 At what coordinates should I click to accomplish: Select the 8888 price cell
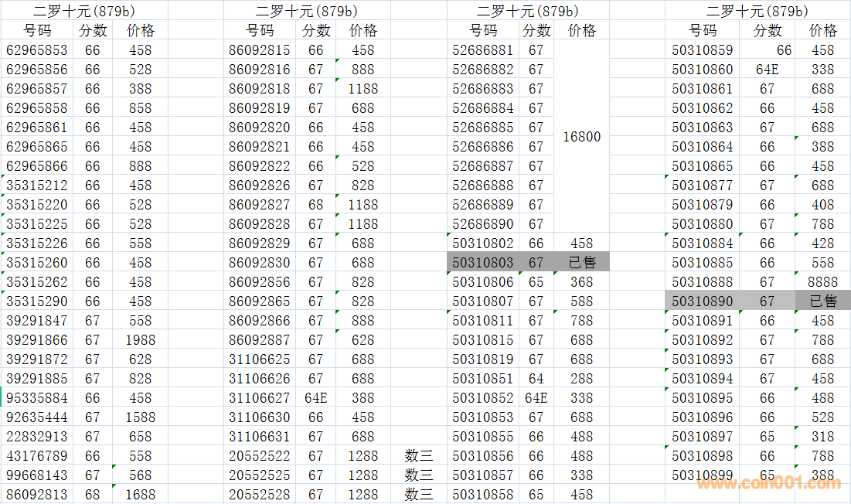point(822,282)
